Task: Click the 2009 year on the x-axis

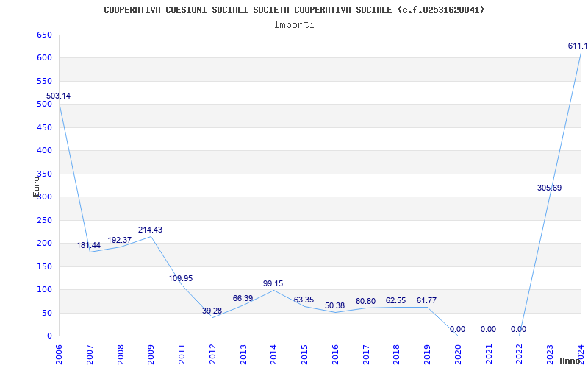Action: [151, 355]
